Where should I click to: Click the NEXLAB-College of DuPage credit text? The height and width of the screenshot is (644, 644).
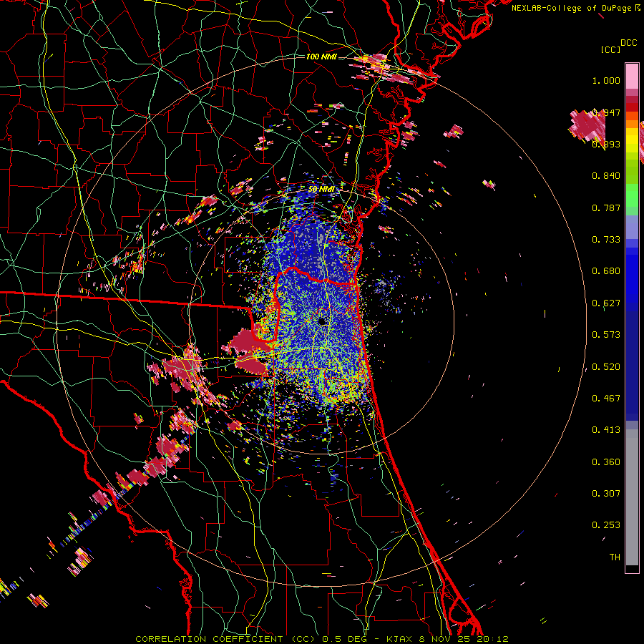pyautogui.click(x=576, y=8)
